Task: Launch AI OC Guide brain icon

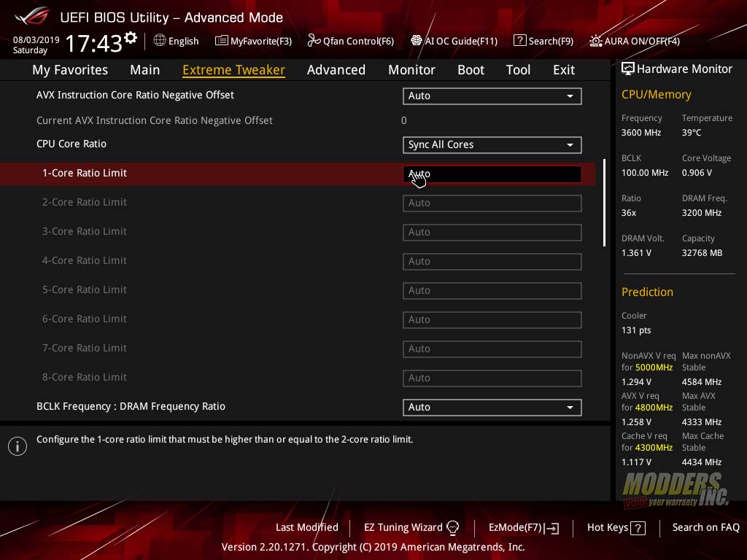Action: [x=417, y=41]
